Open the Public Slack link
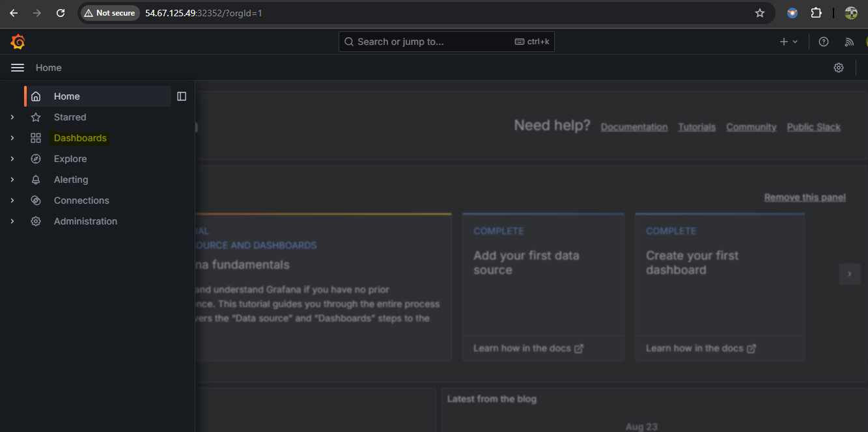This screenshot has height=432, width=868. (x=814, y=127)
